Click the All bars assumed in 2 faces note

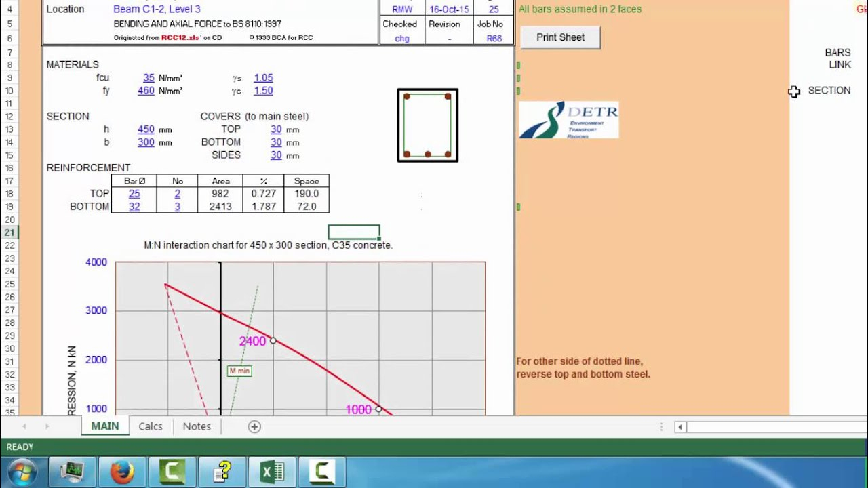pos(580,9)
